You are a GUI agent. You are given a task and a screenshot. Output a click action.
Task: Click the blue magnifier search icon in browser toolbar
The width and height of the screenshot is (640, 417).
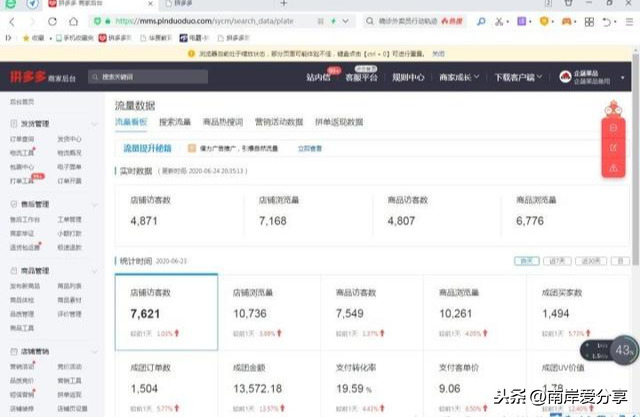tap(481, 21)
